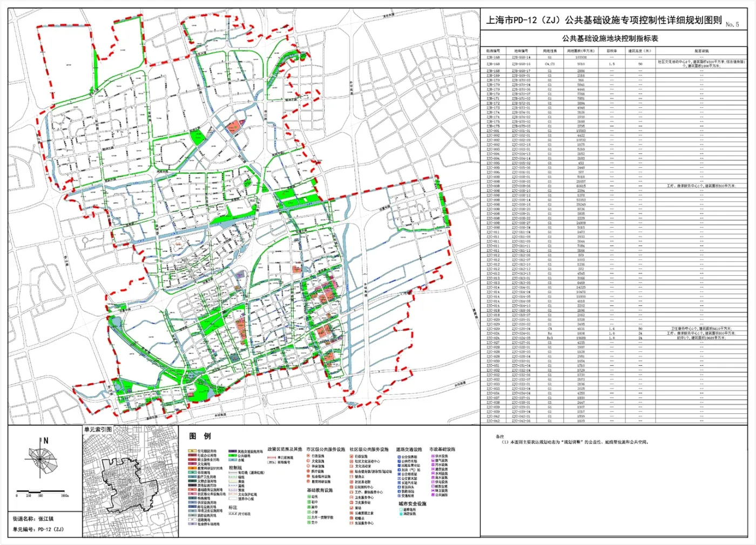Click the 社区养老院 legend icon
This screenshot has height=545, width=756.
(x=352, y=482)
